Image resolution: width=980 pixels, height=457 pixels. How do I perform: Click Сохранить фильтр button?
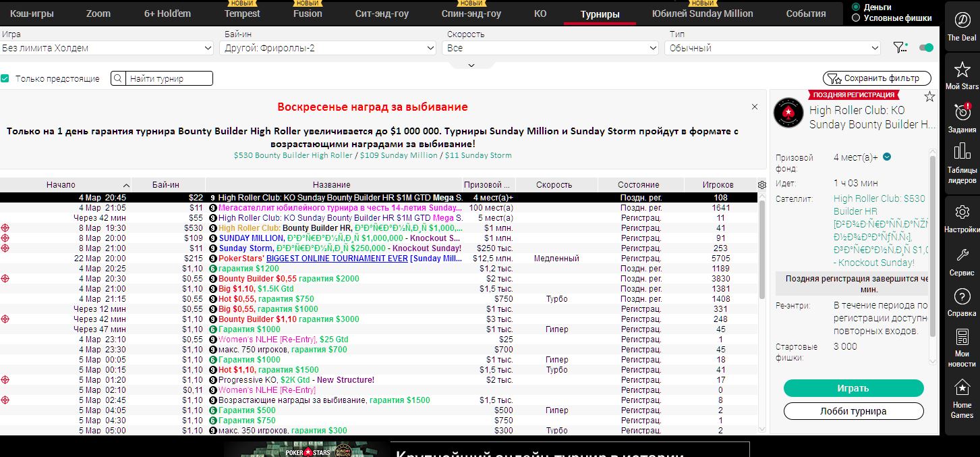tap(877, 78)
